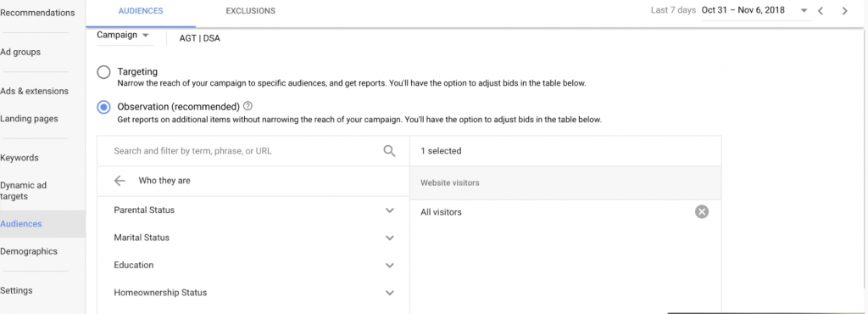Switch to the Audiences tab
This screenshot has width=868, height=314.
(x=141, y=10)
